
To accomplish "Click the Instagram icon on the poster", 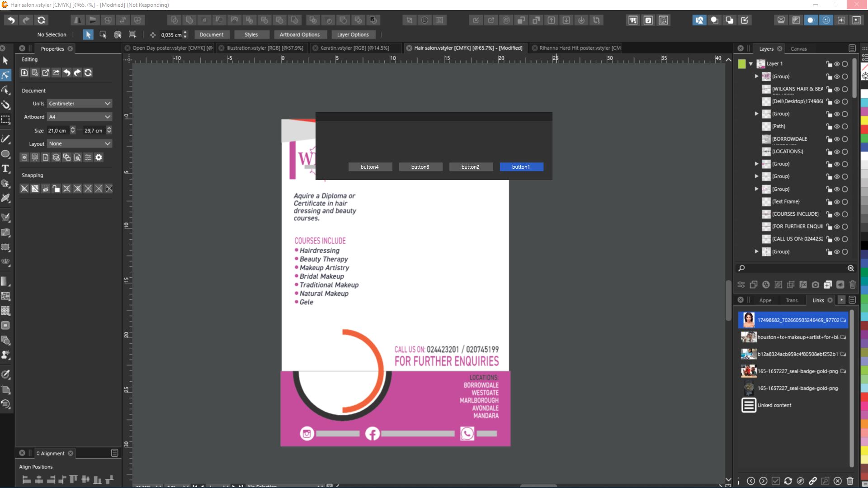I will tap(307, 433).
